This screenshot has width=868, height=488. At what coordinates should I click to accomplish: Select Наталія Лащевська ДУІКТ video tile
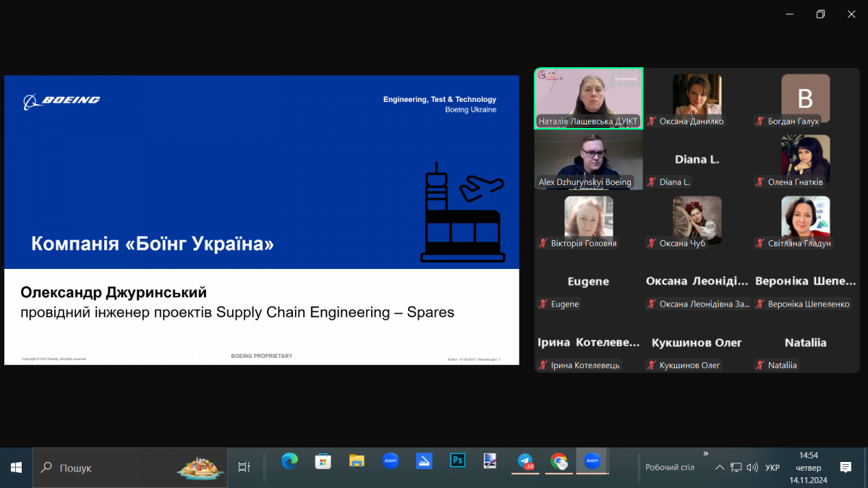[588, 99]
